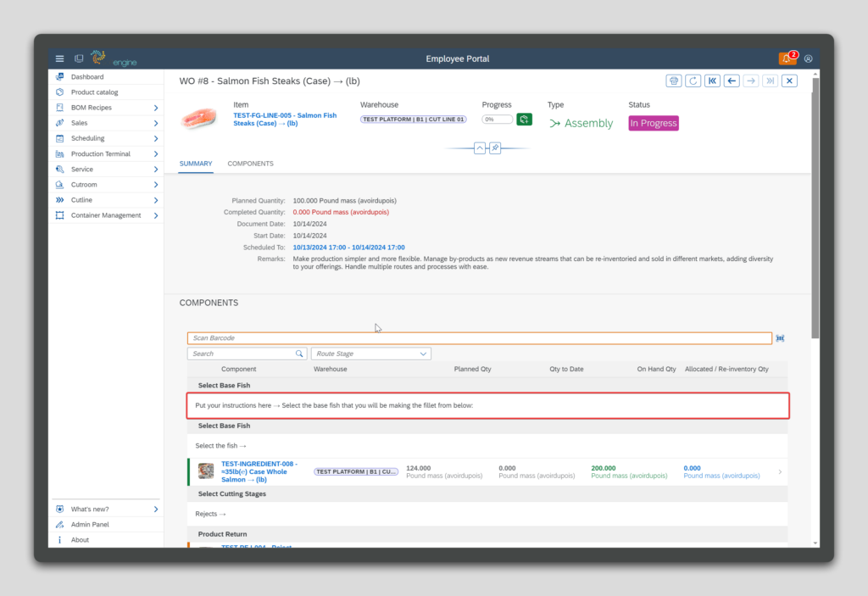
Task: Open the Route Stage dropdown
Action: [371, 354]
